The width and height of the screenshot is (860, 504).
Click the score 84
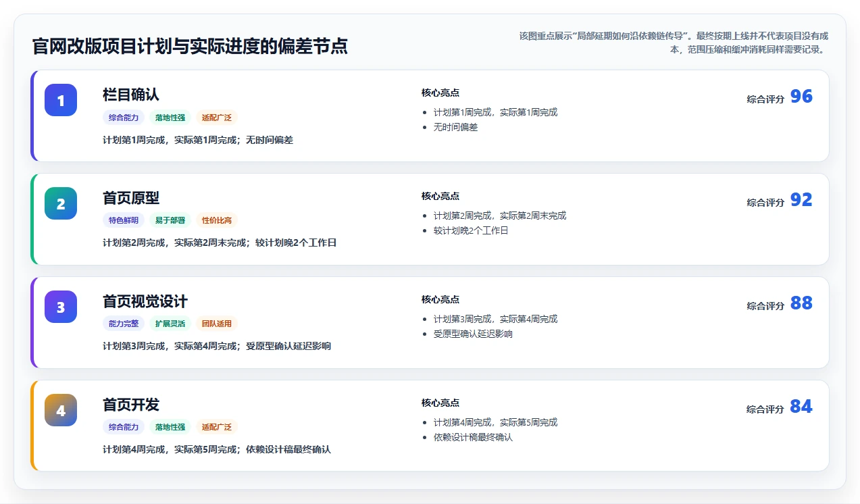[801, 407]
